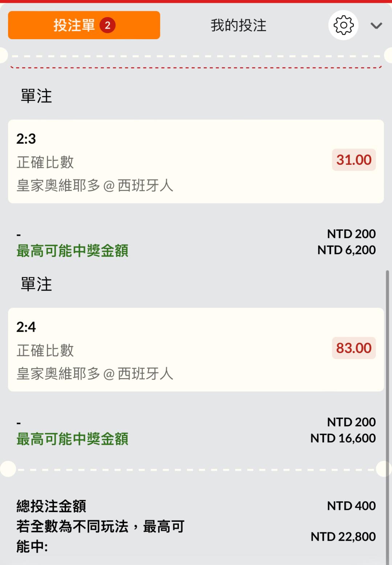Open the settings gear icon
Screen dimensions: 392x565
coord(343,25)
